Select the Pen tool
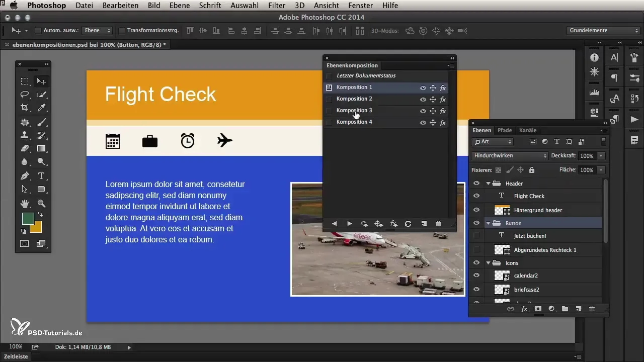 24,176
